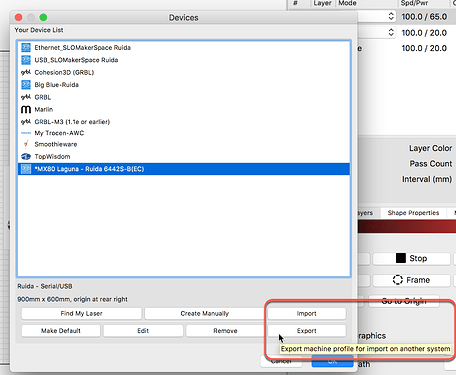Click the Ruida icon beside USB_SLOMakerSpace Ruida

(x=26, y=60)
